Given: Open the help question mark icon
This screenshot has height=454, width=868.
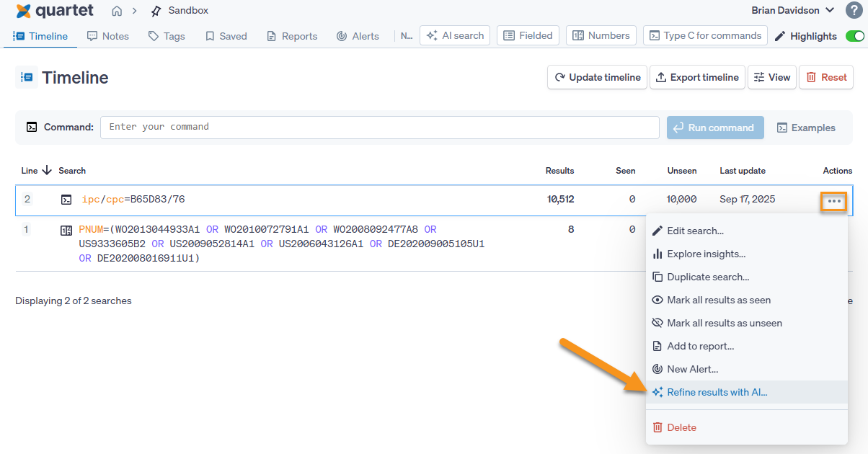Looking at the screenshot, I should pos(854,10).
